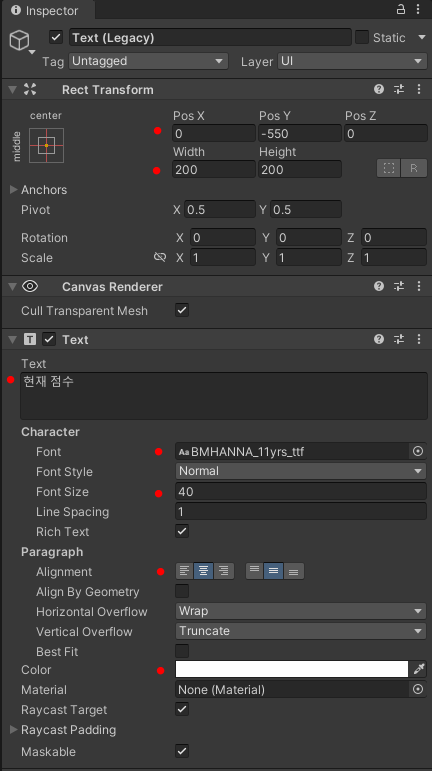Disable the Text component checkbox
Image resolution: width=432 pixels, height=771 pixels.
49,339
